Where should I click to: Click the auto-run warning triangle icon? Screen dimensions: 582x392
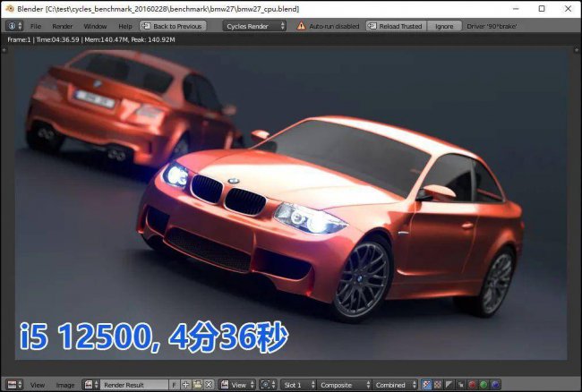coord(301,26)
